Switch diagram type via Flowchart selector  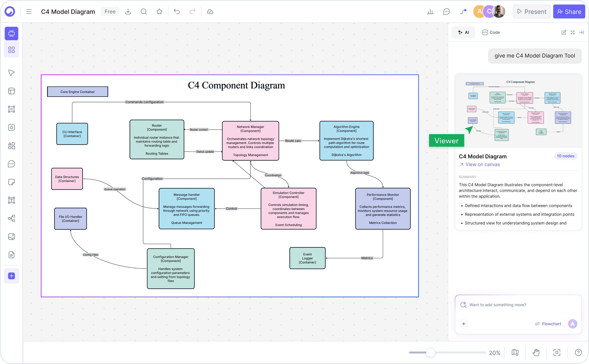click(548, 324)
